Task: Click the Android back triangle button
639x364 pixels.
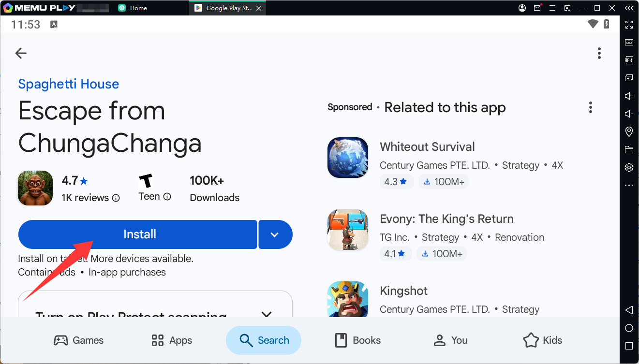Action: point(629,310)
